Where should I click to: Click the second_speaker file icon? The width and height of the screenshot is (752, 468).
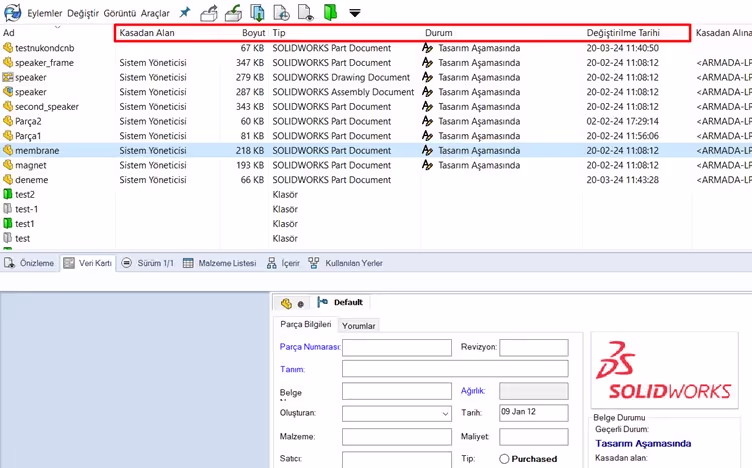click(8, 106)
